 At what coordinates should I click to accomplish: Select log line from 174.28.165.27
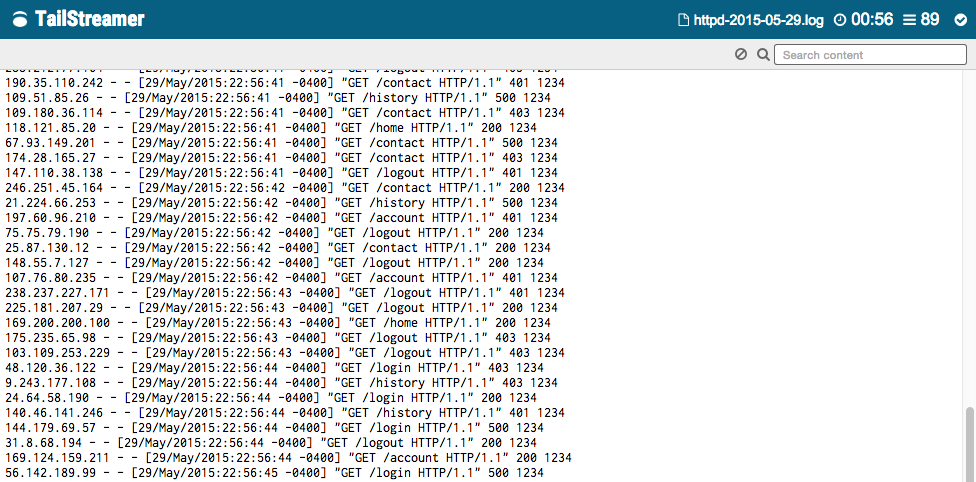click(x=281, y=158)
